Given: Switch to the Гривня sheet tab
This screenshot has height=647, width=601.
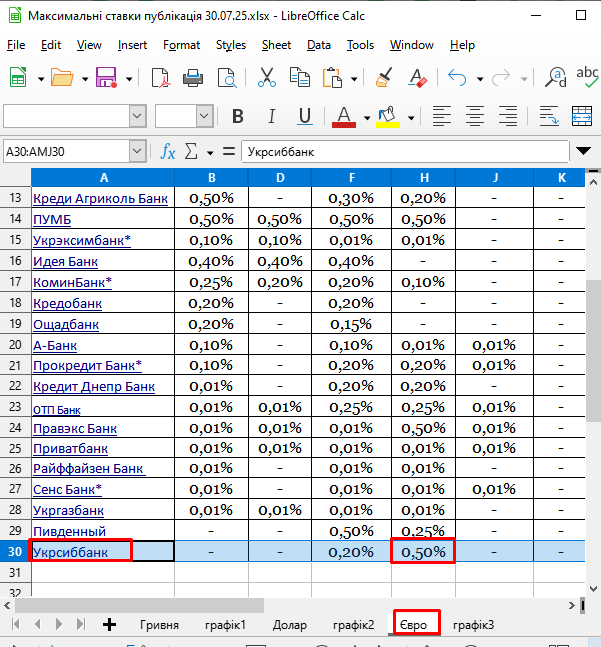Looking at the screenshot, I should [159, 625].
